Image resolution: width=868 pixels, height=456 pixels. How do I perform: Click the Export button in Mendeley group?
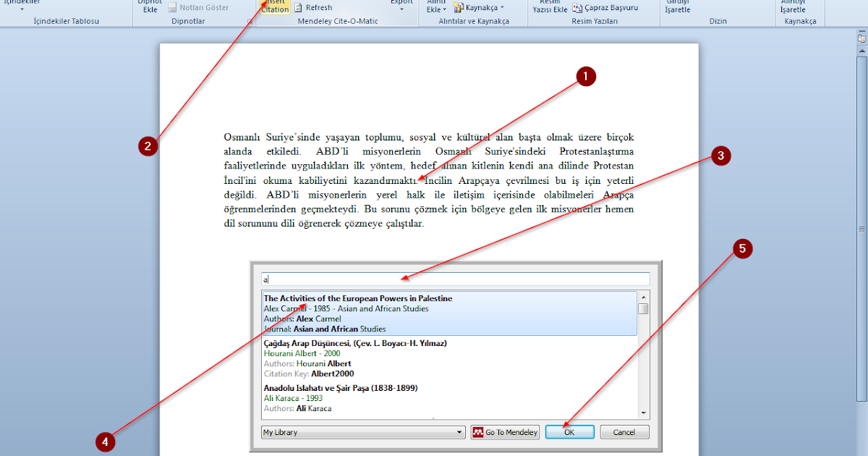click(401, 4)
